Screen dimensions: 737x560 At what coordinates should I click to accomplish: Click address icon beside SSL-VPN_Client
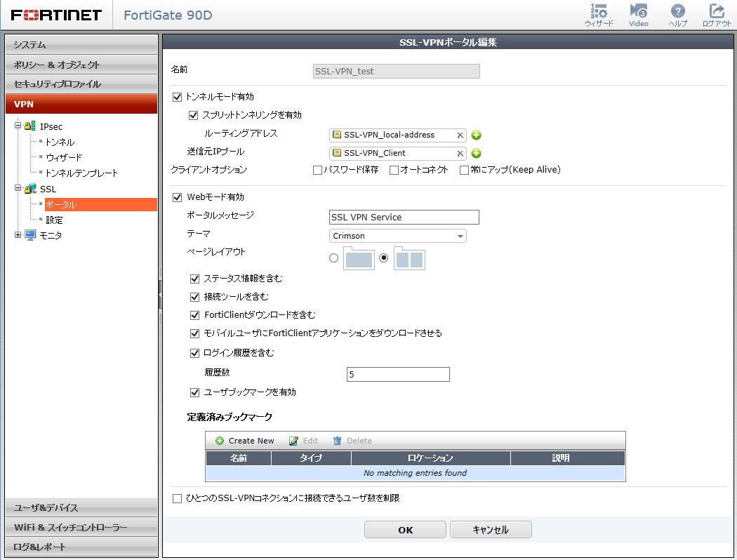pos(336,153)
